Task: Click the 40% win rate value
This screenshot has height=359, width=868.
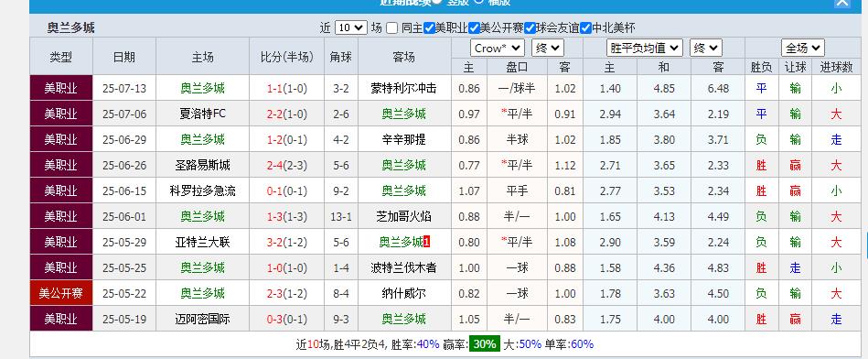Action: pos(428,344)
